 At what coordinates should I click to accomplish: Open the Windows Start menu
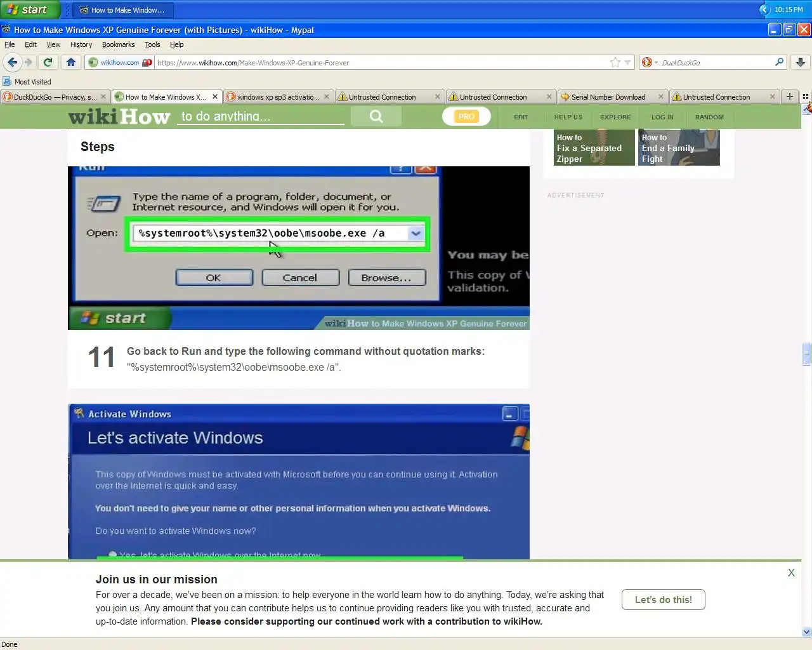[x=30, y=10]
